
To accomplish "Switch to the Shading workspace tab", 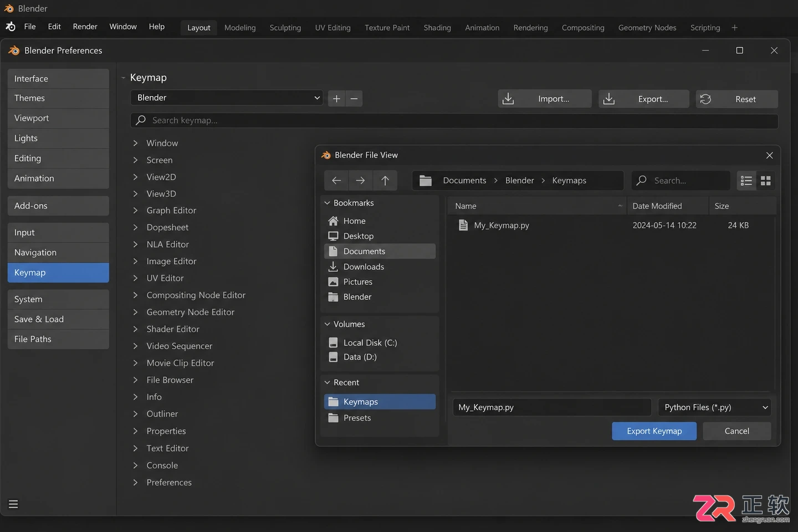I will click(437, 28).
